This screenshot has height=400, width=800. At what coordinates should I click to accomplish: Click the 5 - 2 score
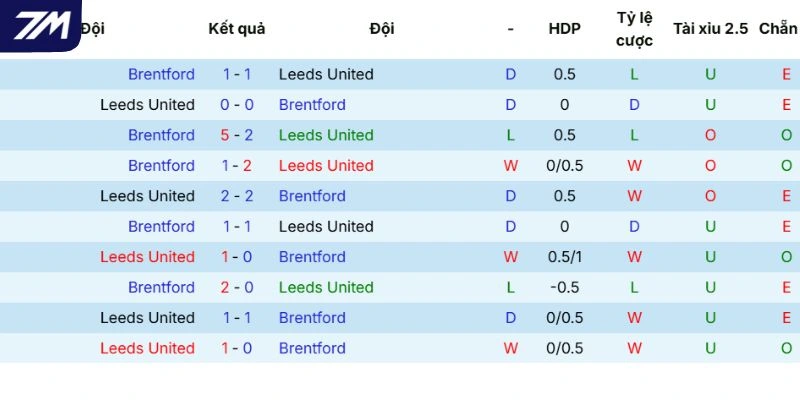click(x=237, y=135)
